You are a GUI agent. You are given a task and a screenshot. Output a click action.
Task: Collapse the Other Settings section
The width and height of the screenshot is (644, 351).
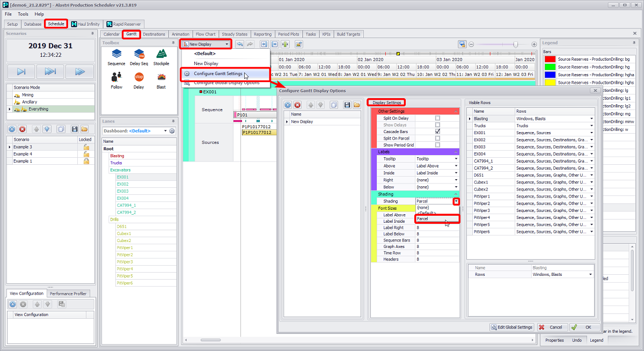click(456, 111)
